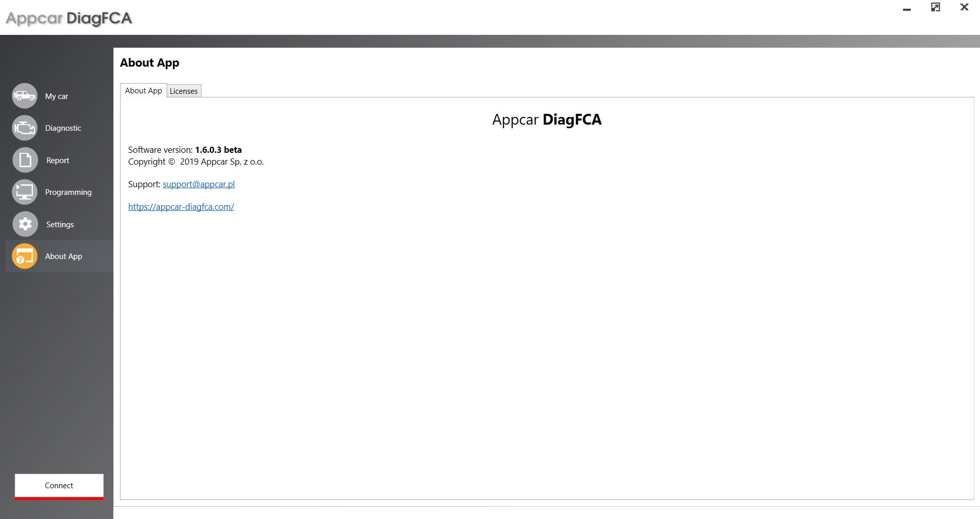The height and width of the screenshot is (519, 980).
Task: Visit the appcar-diagfca.com website link
Action: pyautogui.click(x=181, y=207)
